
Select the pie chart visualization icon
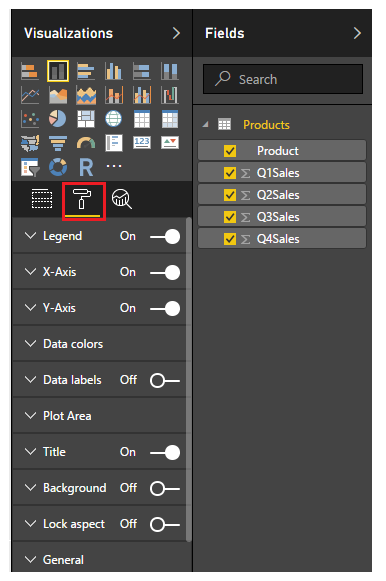click(x=58, y=119)
